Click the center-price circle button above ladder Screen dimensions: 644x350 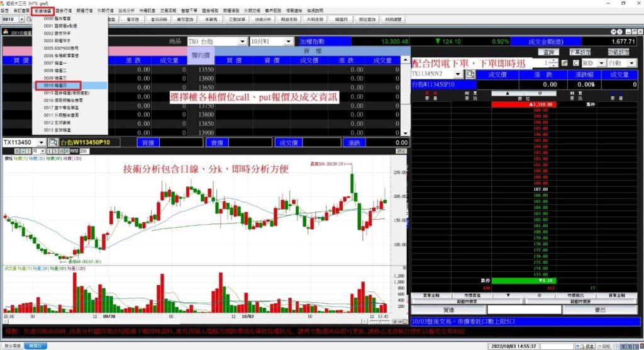[x=540, y=93]
